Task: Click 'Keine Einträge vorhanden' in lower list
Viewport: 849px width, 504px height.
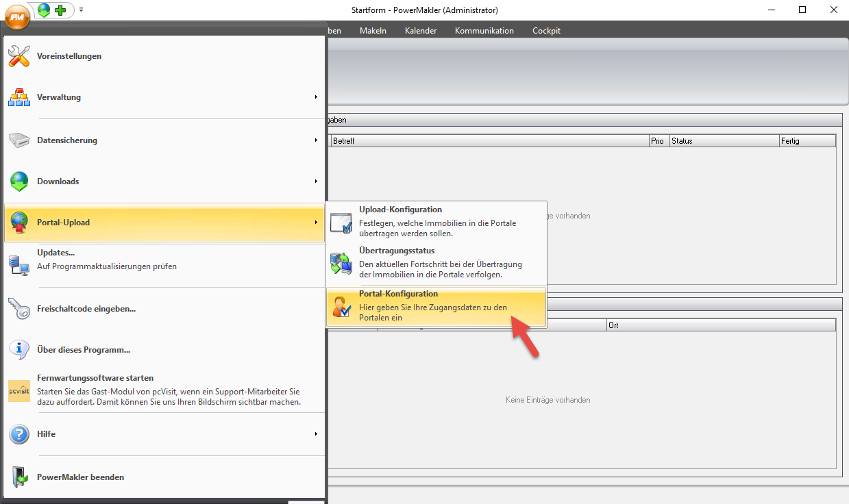Action: [x=547, y=400]
